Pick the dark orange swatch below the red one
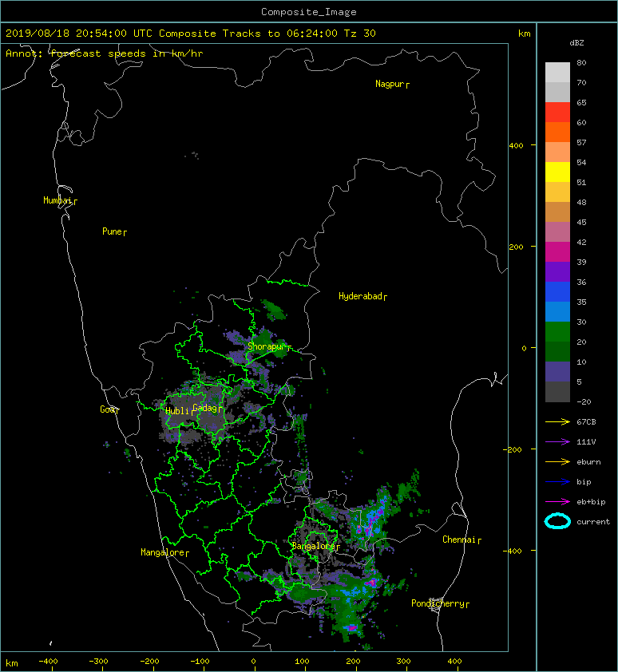This screenshot has width=618, height=672. point(557,132)
